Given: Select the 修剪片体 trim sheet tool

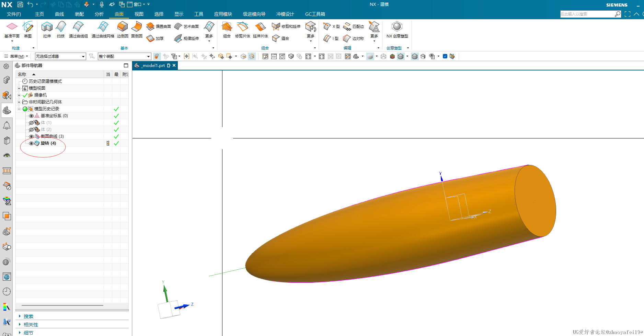Looking at the screenshot, I should click(242, 30).
